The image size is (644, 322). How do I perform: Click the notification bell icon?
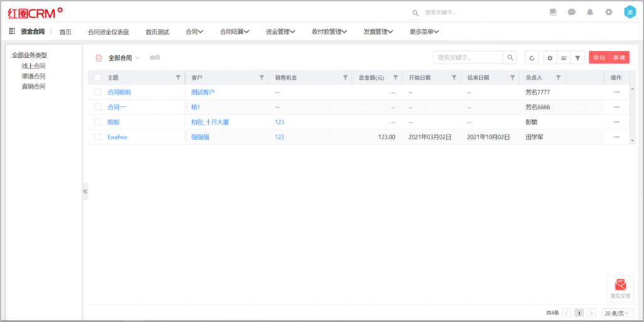[x=590, y=12]
